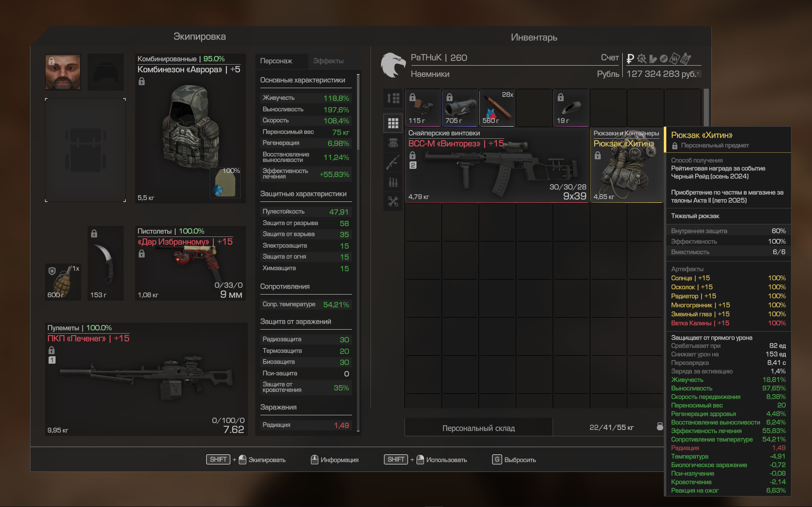The height and width of the screenshot is (507, 812).
Task: Click the inventory grid scrollbar
Action: [x=706, y=108]
